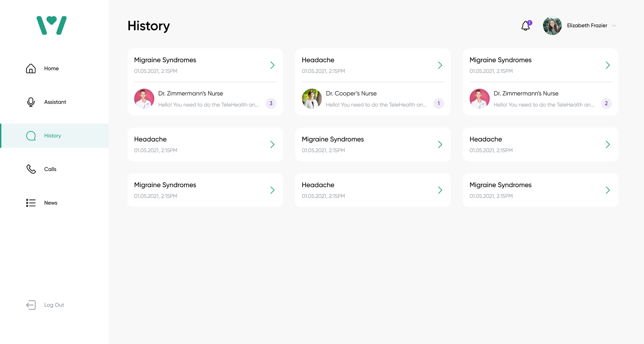Open the Dr. Cooper's Nurse message

(x=376, y=105)
